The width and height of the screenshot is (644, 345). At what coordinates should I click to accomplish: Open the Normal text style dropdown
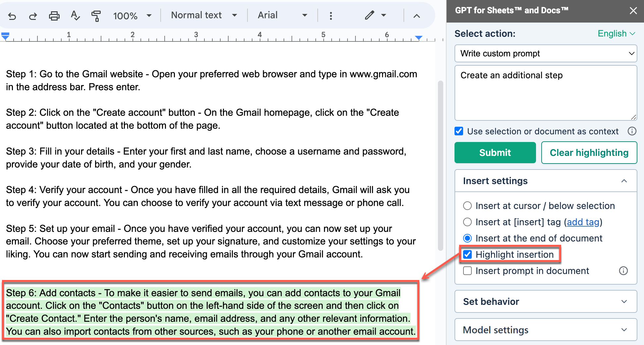(204, 15)
